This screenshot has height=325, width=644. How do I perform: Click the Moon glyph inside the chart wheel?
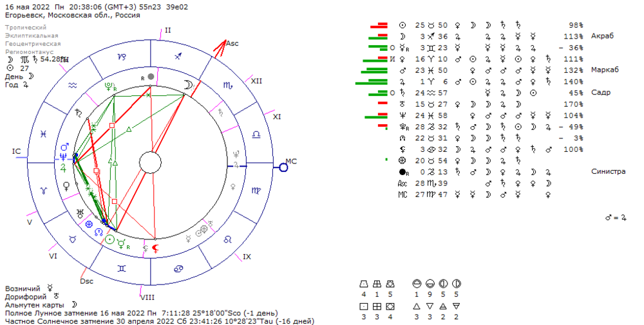point(188,85)
